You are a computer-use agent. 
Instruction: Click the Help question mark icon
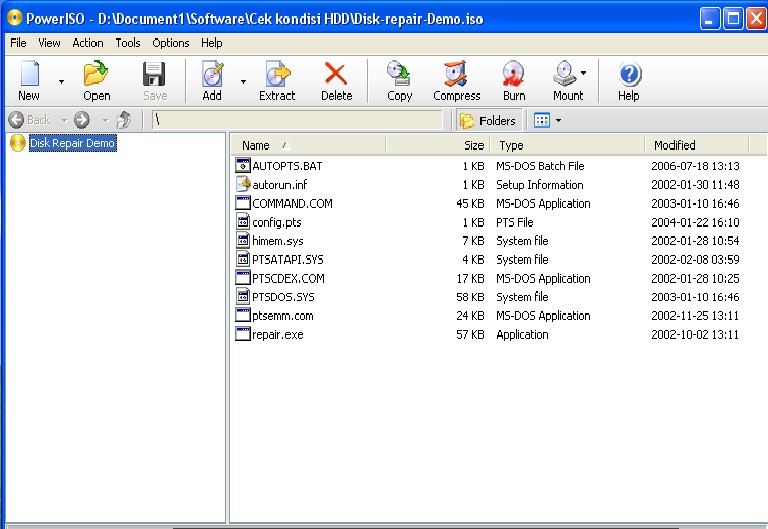[629, 74]
